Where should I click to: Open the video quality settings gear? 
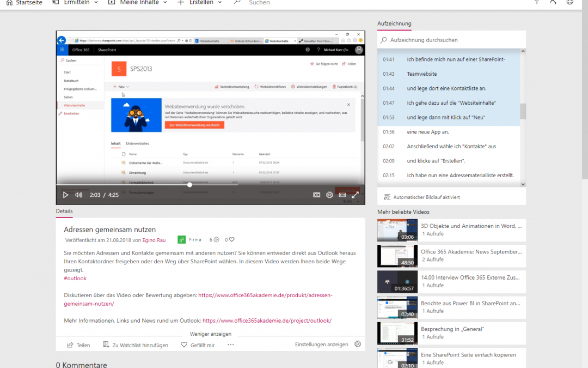click(x=329, y=195)
